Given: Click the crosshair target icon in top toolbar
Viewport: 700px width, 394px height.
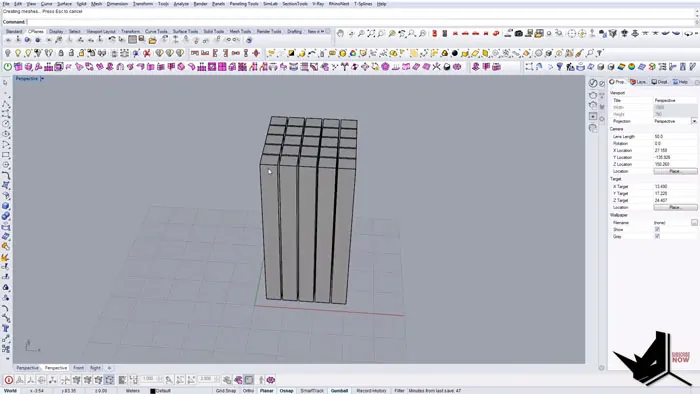Looking at the screenshot, I should pos(572,33).
